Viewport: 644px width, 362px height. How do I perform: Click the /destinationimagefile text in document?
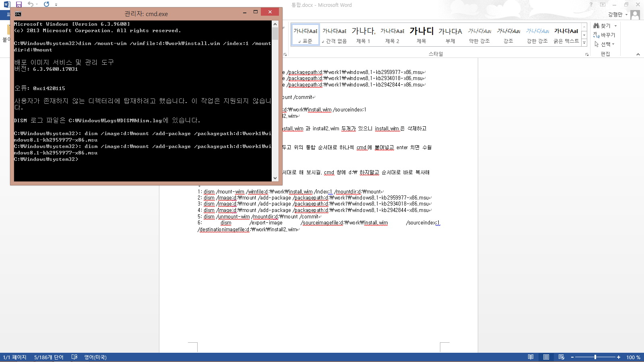coord(223,230)
